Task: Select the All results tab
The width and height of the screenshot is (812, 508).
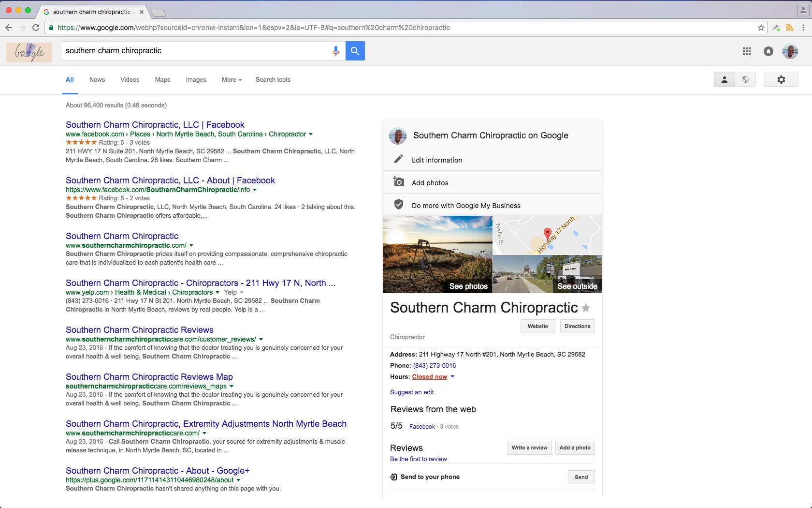Action: pyautogui.click(x=70, y=80)
